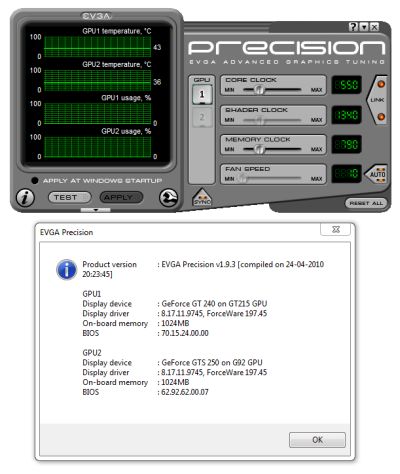Click the RESET ALL button

(366, 203)
